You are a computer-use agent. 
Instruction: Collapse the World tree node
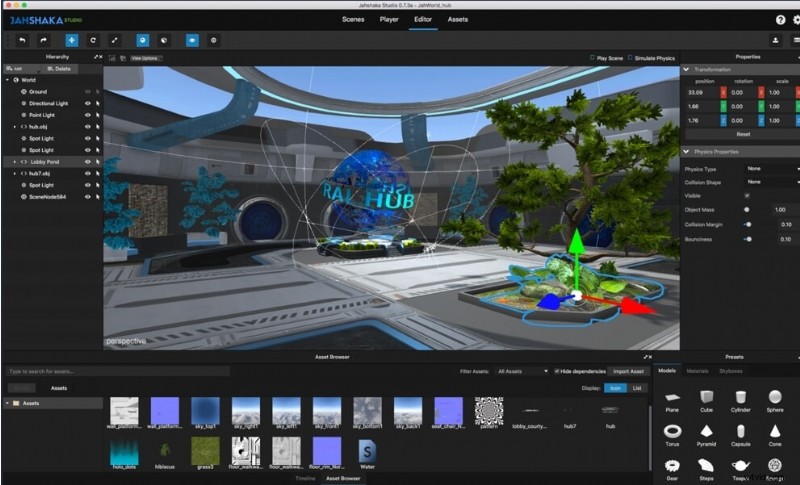click(x=7, y=80)
